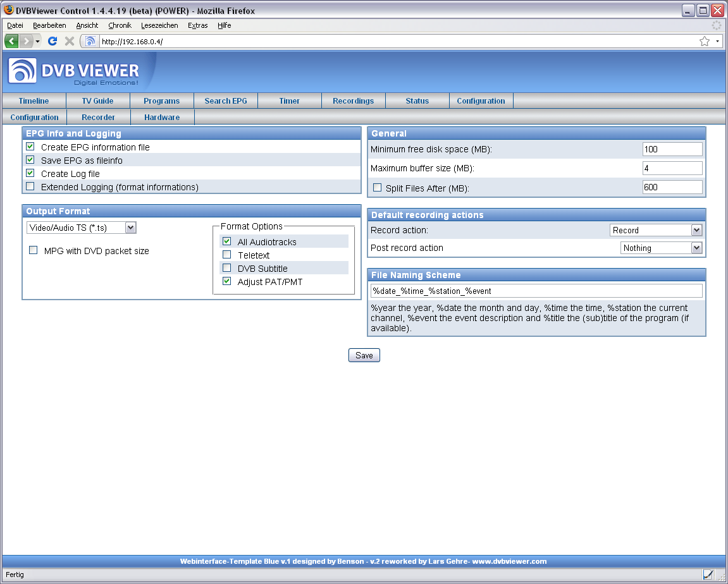The image size is (728, 584).
Task: Click the stop loading X icon
Action: pos(70,41)
